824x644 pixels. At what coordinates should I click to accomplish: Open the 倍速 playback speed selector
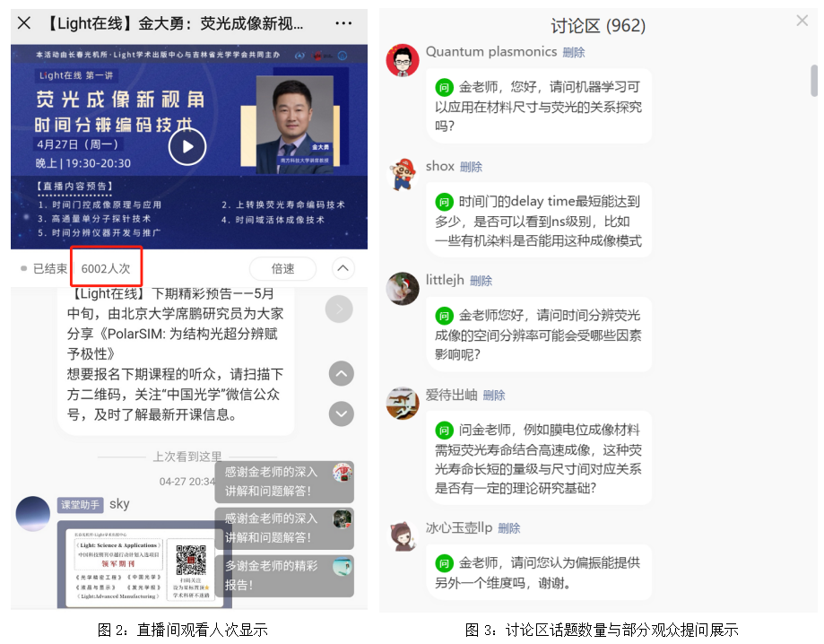point(282,269)
